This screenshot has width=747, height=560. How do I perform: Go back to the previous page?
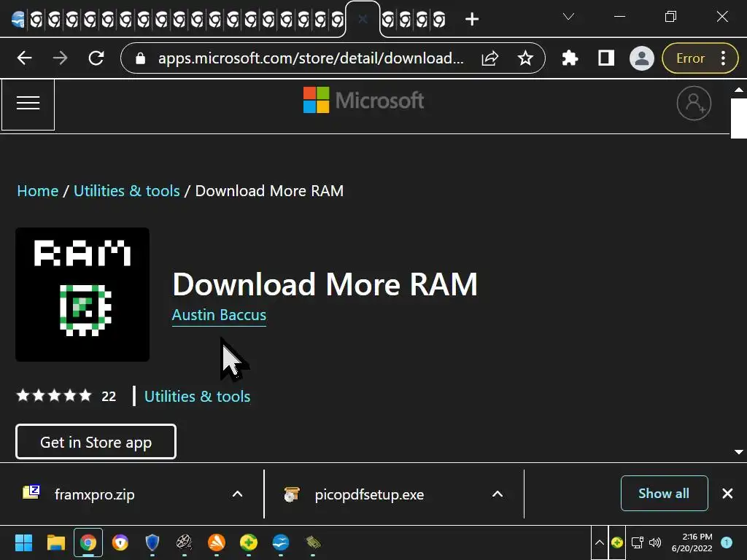tap(24, 58)
